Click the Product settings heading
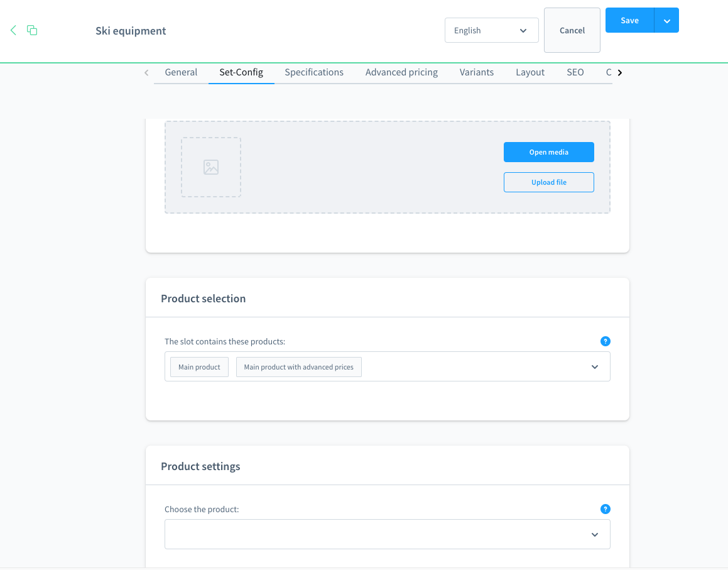The width and height of the screenshot is (728, 570). (x=200, y=466)
